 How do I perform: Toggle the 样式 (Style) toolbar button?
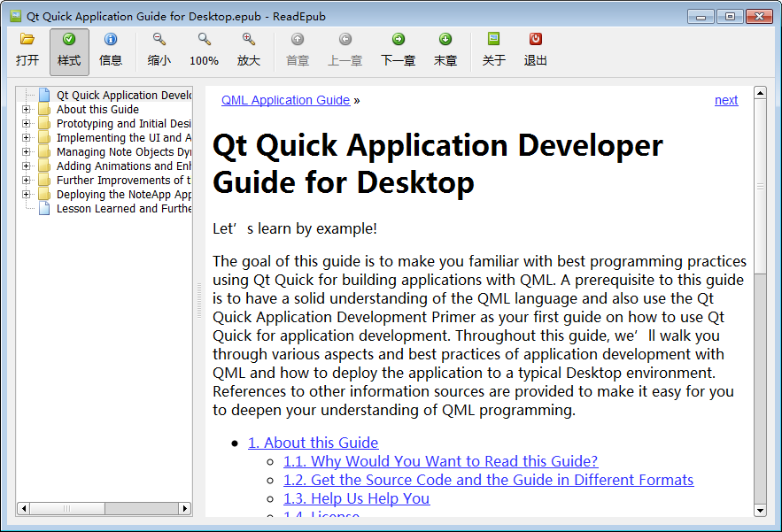(x=69, y=52)
